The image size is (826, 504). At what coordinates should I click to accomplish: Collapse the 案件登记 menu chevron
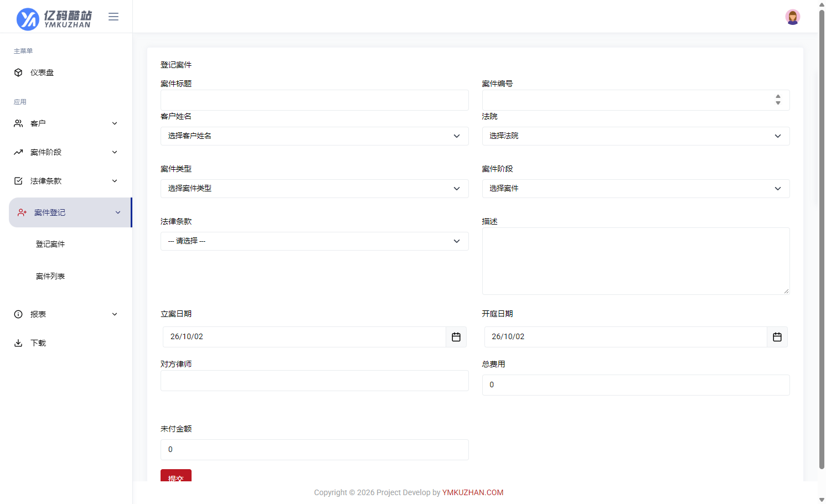(x=118, y=212)
